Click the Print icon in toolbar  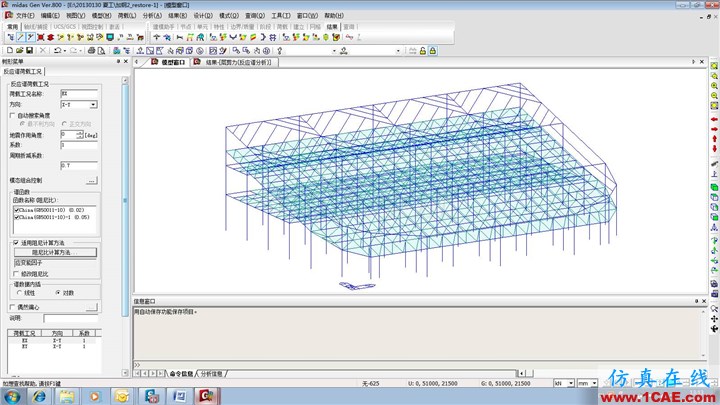coord(91,51)
